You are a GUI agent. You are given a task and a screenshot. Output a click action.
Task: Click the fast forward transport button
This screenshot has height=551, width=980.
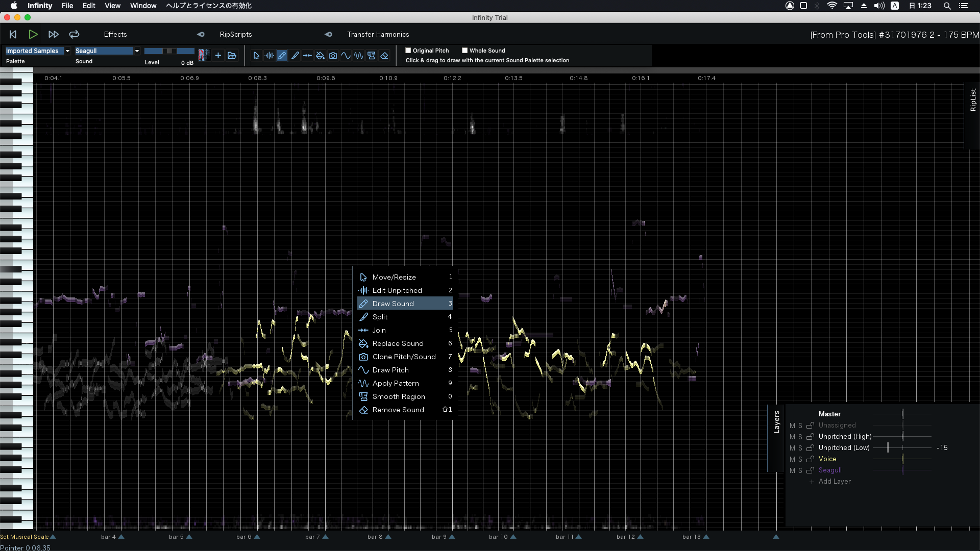54,34
